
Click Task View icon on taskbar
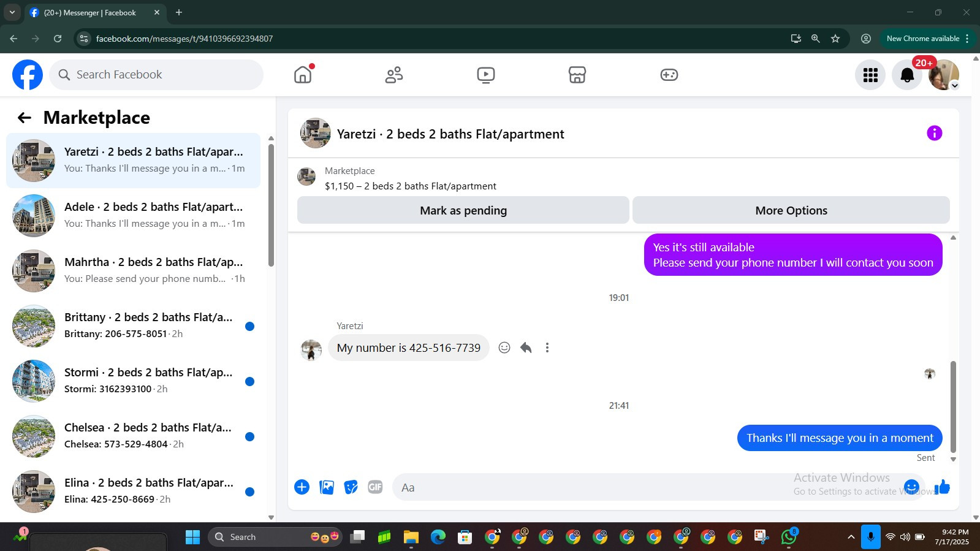point(357,538)
